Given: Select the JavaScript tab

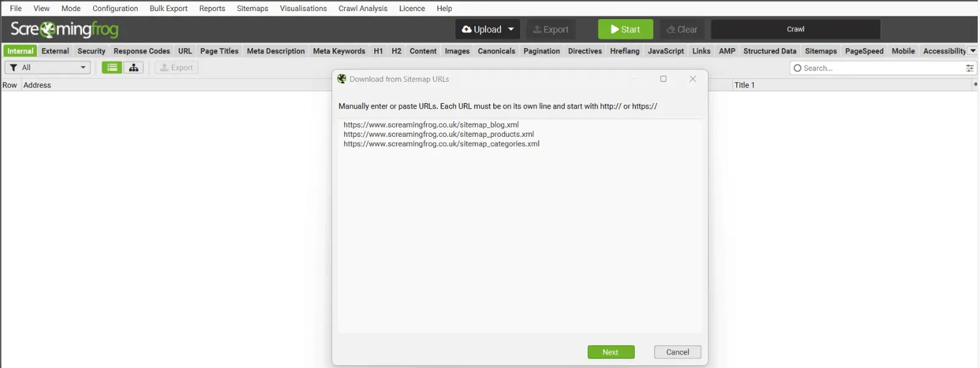Looking at the screenshot, I should (x=666, y=51).
